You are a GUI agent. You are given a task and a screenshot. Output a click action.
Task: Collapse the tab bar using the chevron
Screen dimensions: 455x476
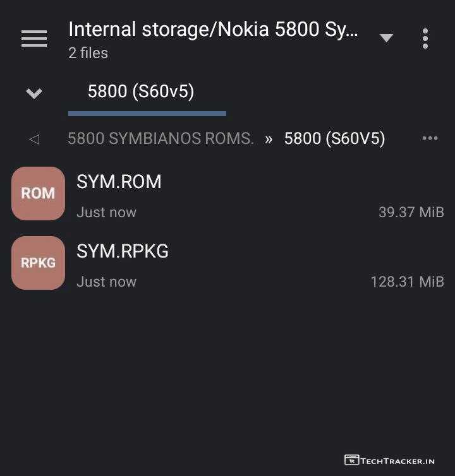tap(34, 93)
